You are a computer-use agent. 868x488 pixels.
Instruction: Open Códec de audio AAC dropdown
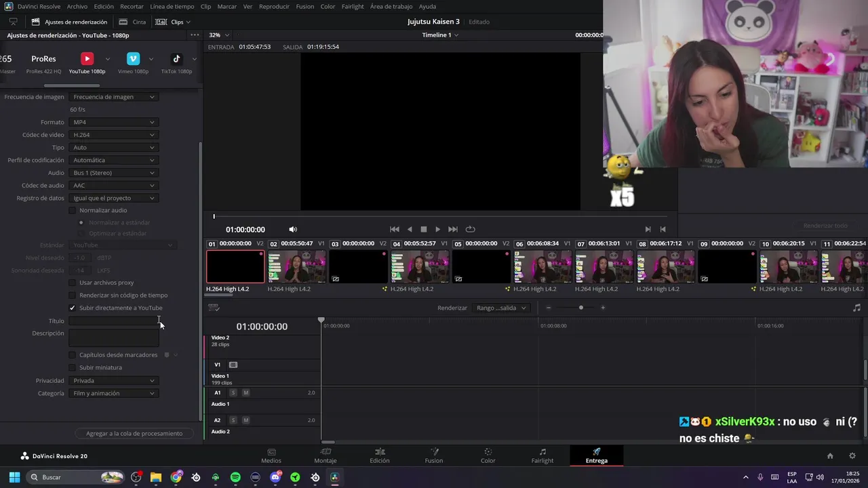click(114, 186)
